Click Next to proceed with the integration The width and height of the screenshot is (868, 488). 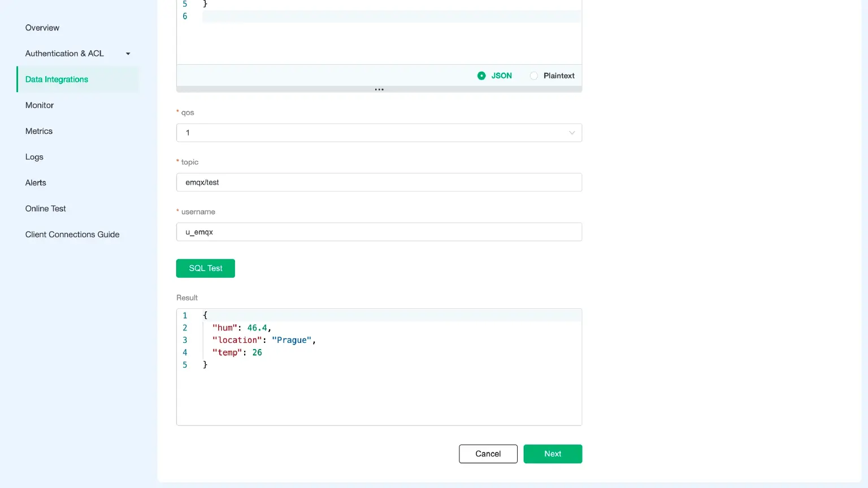553,454
